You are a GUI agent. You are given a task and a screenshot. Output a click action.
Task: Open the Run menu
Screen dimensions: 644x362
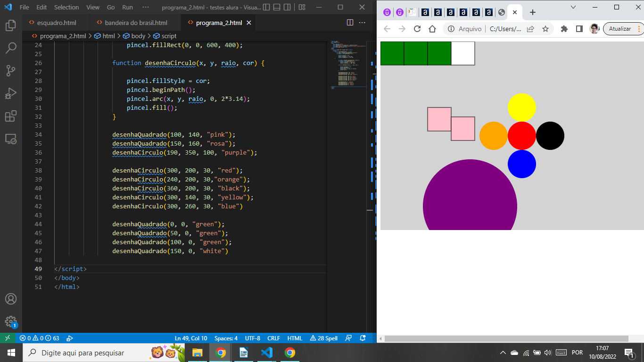(x=127, y=7)
